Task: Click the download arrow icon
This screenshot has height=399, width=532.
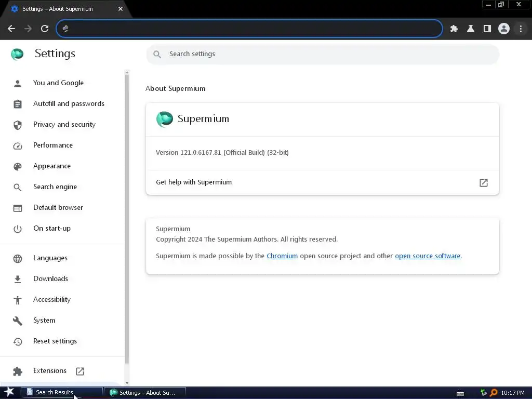Action: pyautogui.click(x=18, y=279)
